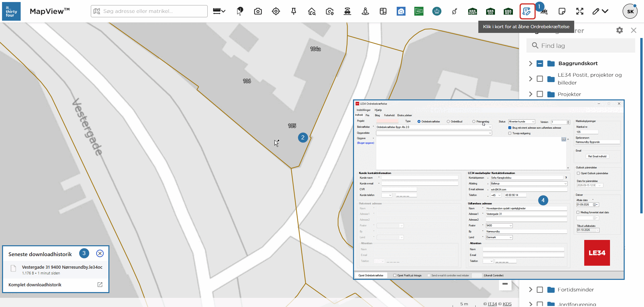Open layer panel settings gear
This screenshot has height=307, width=644.
620,30
